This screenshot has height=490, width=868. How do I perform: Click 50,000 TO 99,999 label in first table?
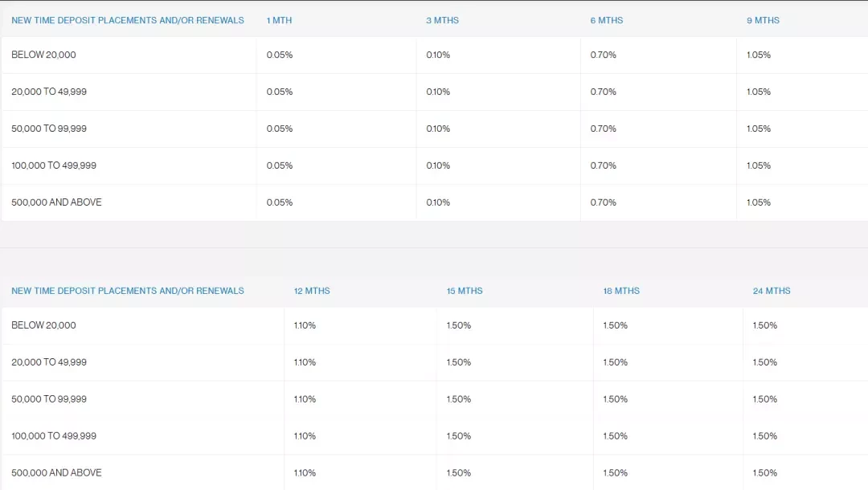click(49, 129)
